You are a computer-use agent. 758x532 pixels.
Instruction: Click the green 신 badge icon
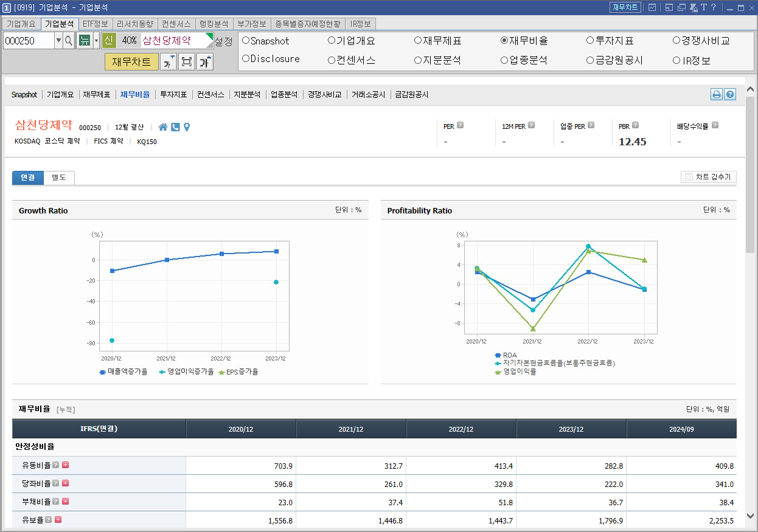pos(108,40)
